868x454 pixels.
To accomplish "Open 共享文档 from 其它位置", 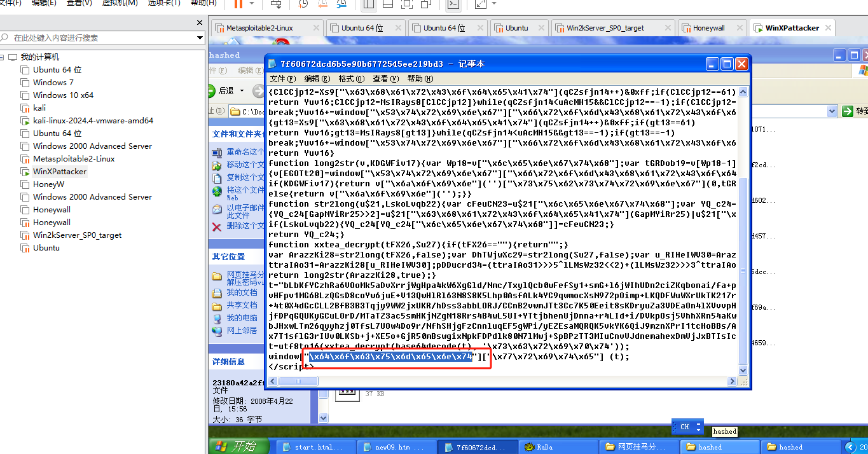I will pyautogui.click(x=242, y=305).
